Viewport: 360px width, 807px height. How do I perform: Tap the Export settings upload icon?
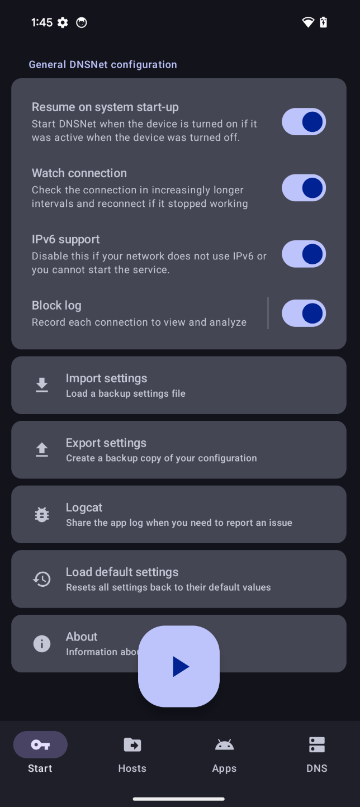point(42,450)
